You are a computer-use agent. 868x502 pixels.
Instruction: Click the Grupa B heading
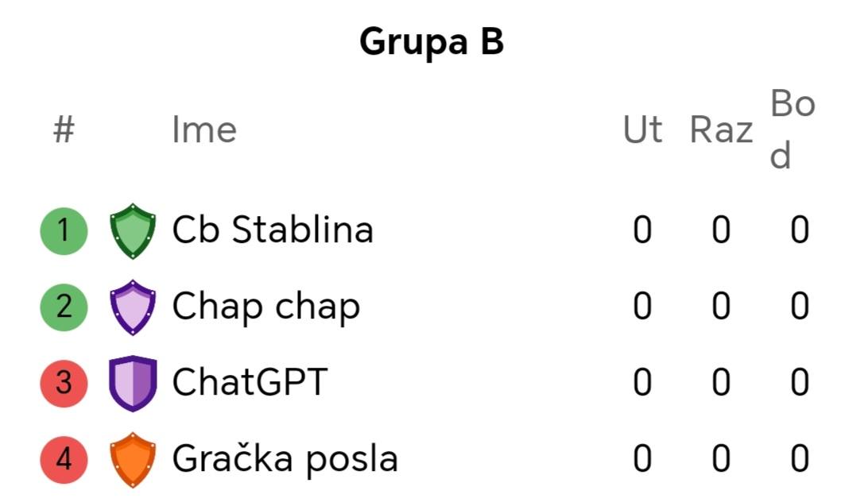pos(432,41)
